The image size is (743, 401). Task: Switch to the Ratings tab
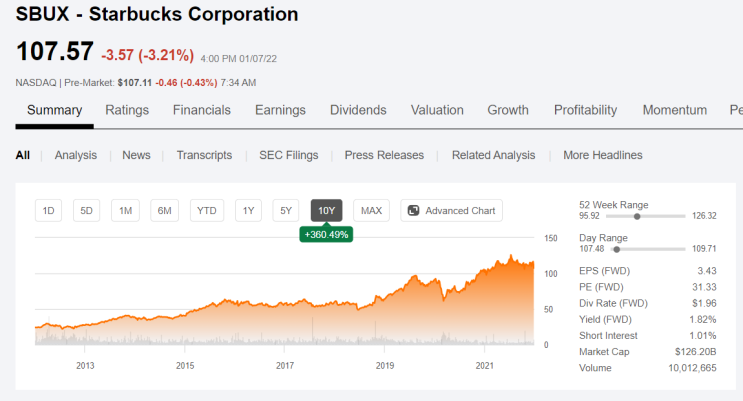(127, 110)
